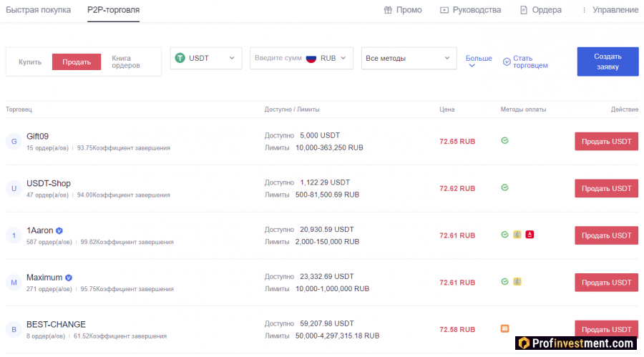The width and height of the screenshot is (644, 357).
Task: Click Продать USDT for 1Aaron
Action: point(606,235)
